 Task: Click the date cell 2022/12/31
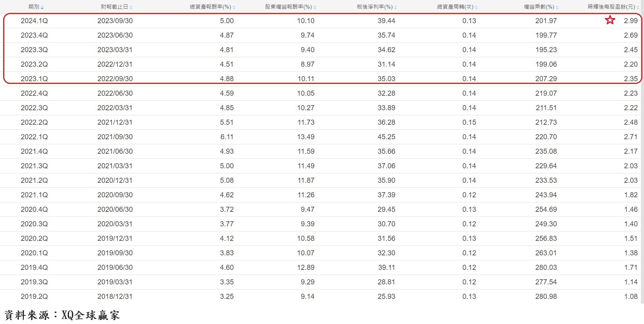115,64
